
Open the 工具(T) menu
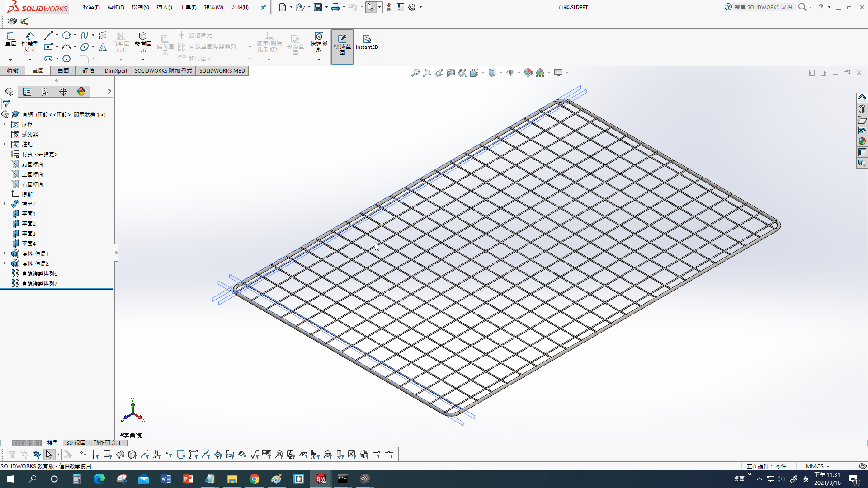click(188, 7)
